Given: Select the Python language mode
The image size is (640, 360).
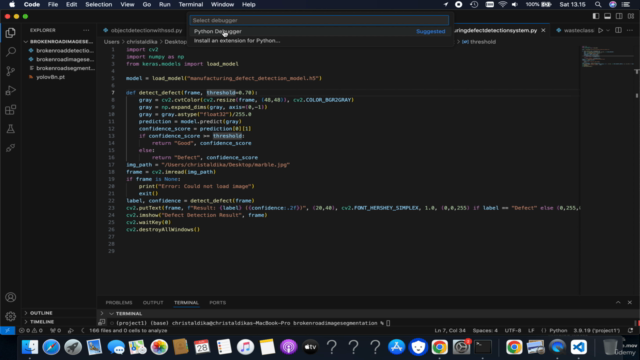Looking at the screenshot, I should click(558, 331).
